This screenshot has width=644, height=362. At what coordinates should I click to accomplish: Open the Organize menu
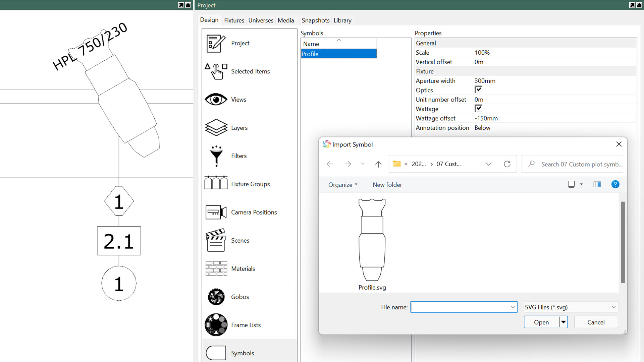point(343,185)
